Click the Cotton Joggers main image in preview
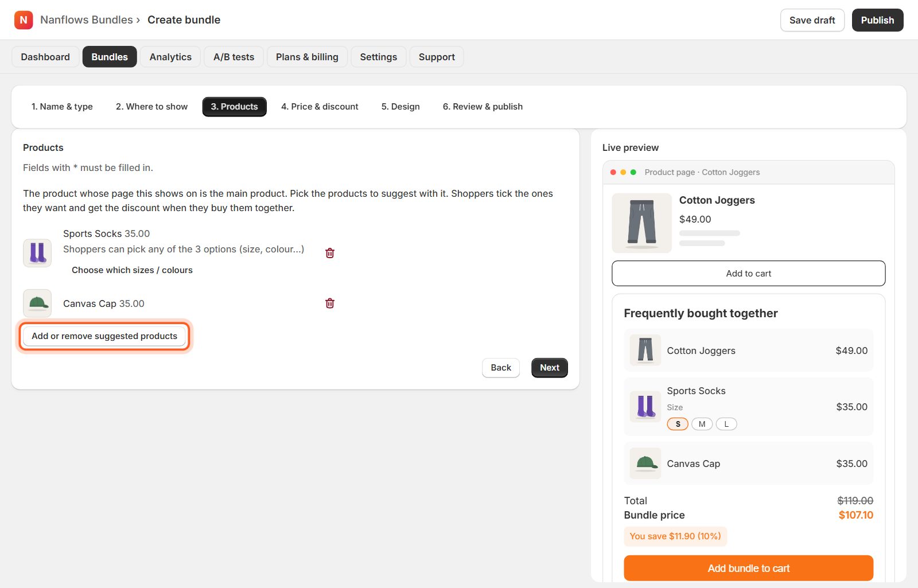Viewport: 918px width, 588px height. click(641, 223)
